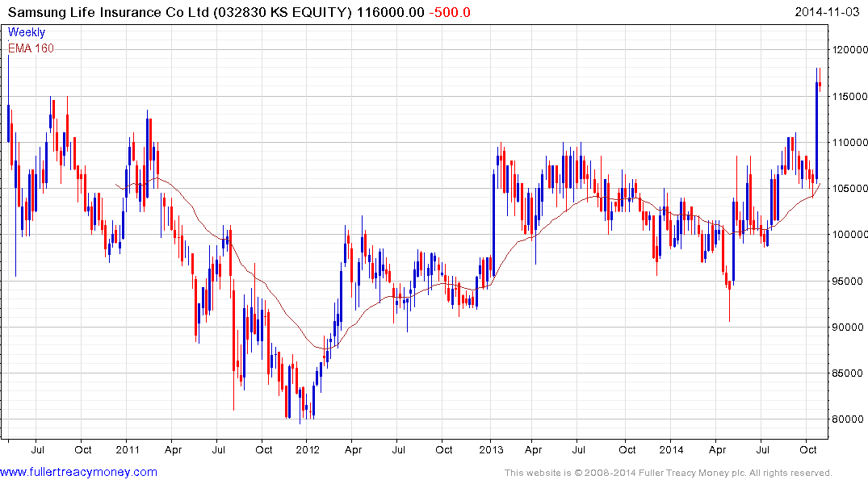Click the 85000 price axis label
Viewport: 868px width, 484px height.
click(848, 373)
